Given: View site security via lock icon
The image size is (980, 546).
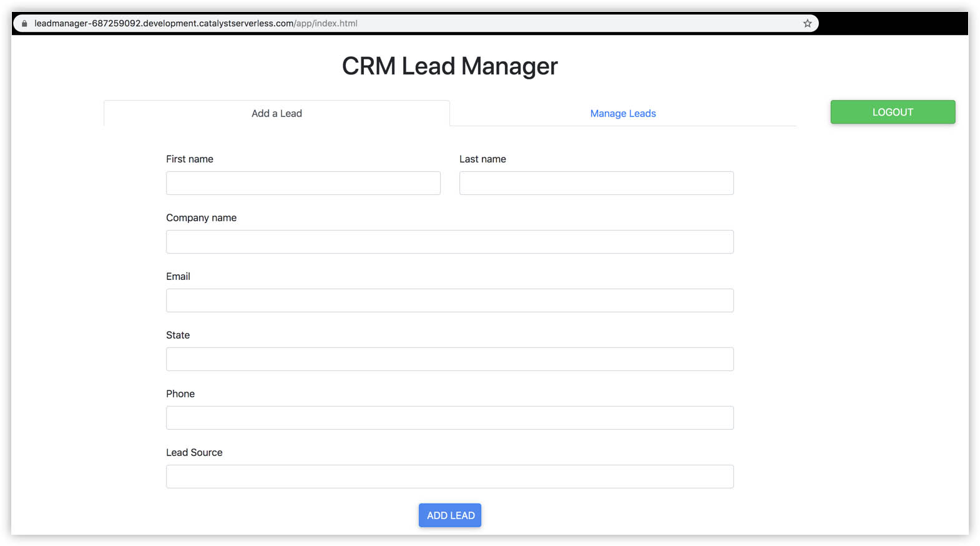Looking at the screenshot, I should (24, 24).
